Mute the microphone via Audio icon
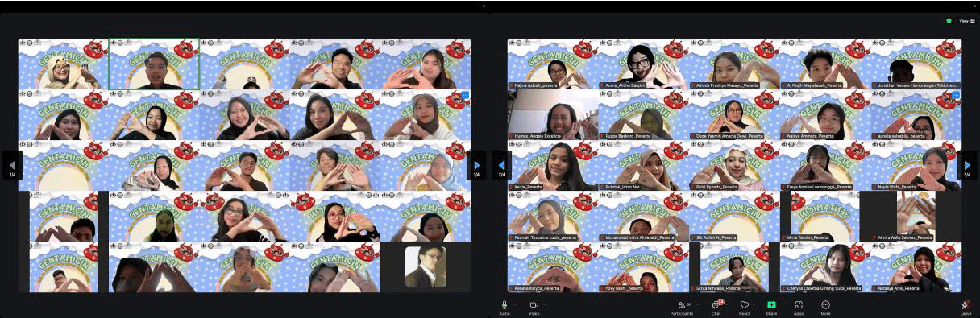980x318 pixels. click(x=505, y=305)
